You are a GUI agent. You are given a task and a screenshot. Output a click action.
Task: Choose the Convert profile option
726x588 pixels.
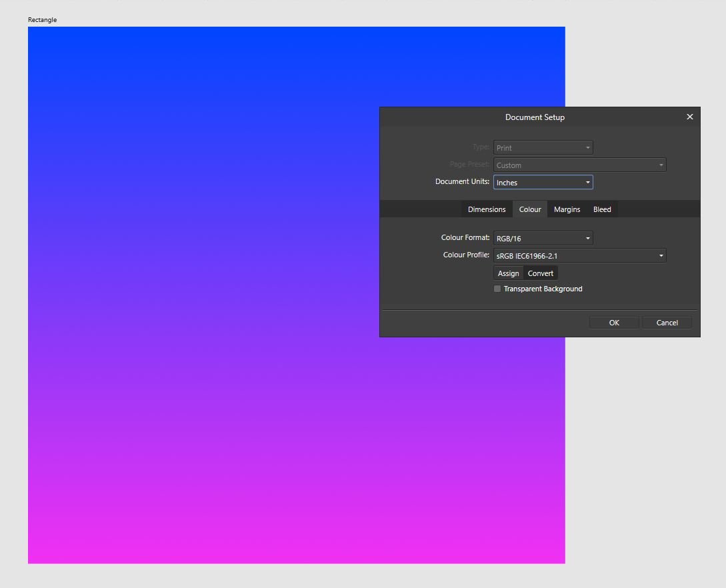click(x=540, y=273)
